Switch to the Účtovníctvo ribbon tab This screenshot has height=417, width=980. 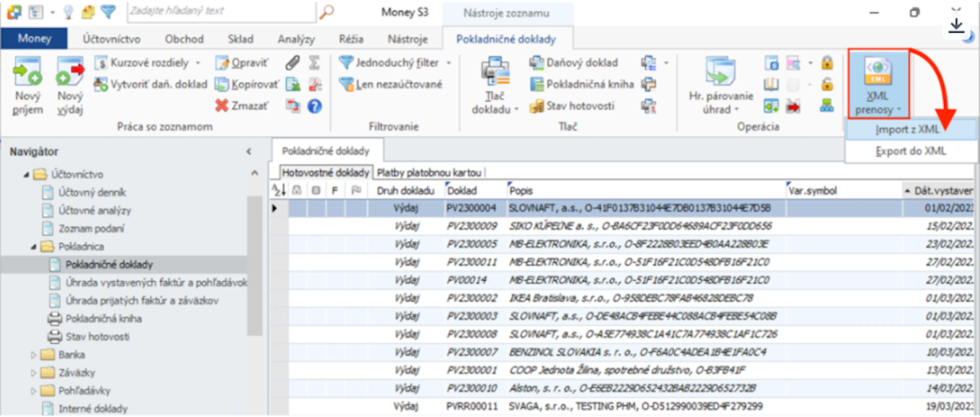112,39
